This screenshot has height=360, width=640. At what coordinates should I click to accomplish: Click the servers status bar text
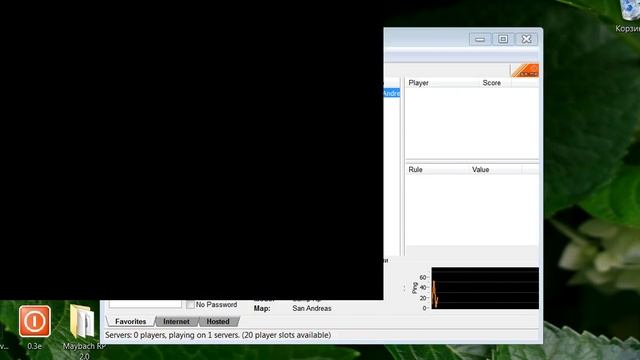(218, 335)
